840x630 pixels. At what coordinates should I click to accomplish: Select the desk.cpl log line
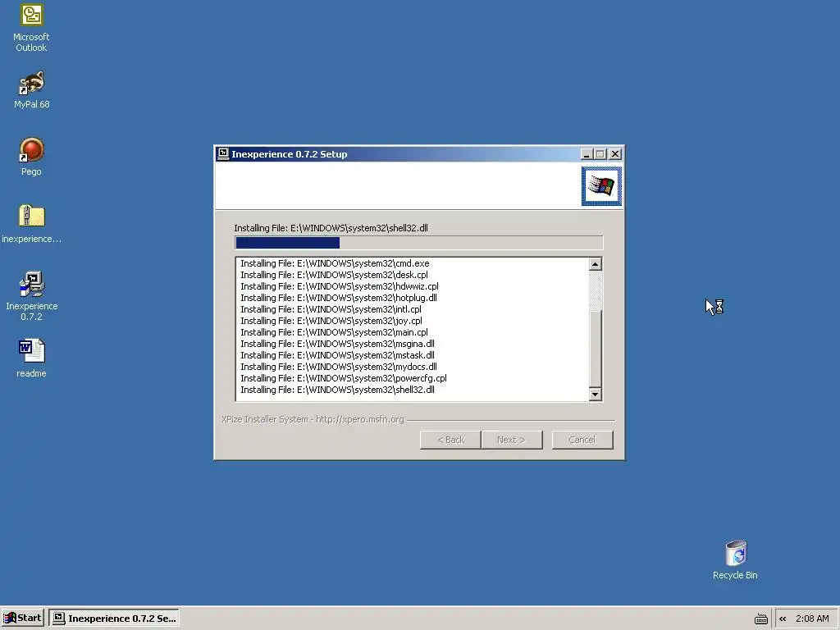coord(335,275)
